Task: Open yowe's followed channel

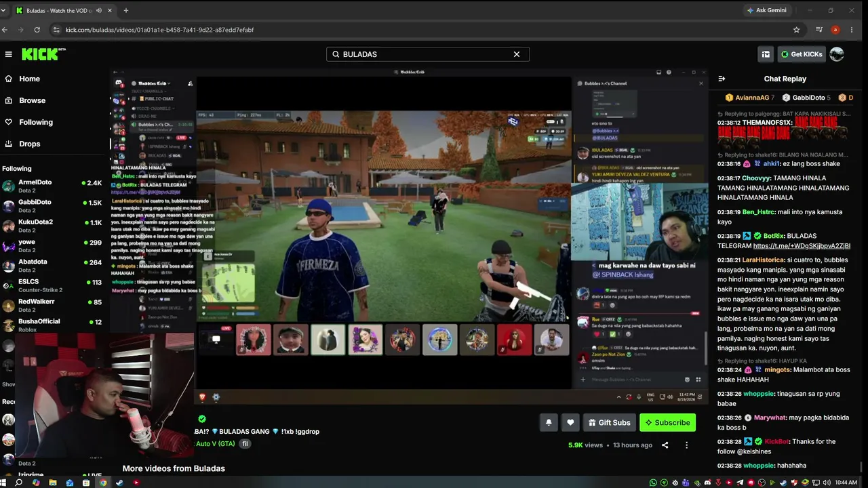Action: click(x=53, y=245)
